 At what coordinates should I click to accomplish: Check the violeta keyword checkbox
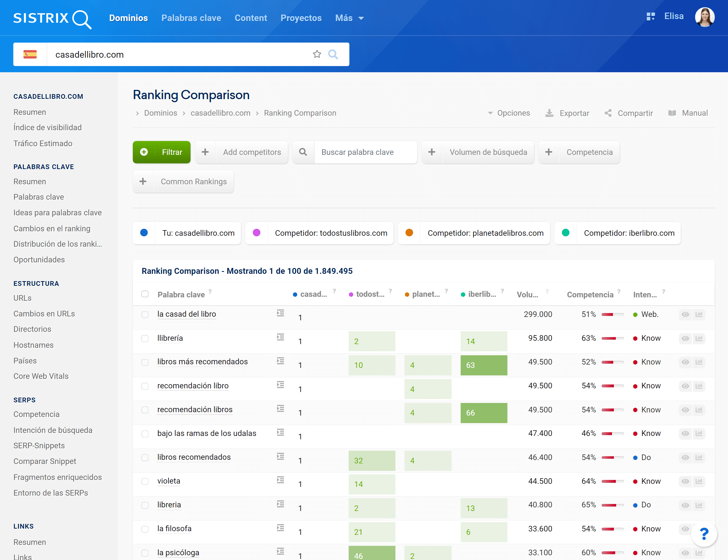pyautogui.click(x=145, y=481)
